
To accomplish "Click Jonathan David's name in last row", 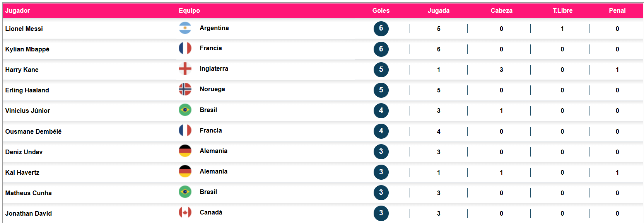I will coord(28,213).
